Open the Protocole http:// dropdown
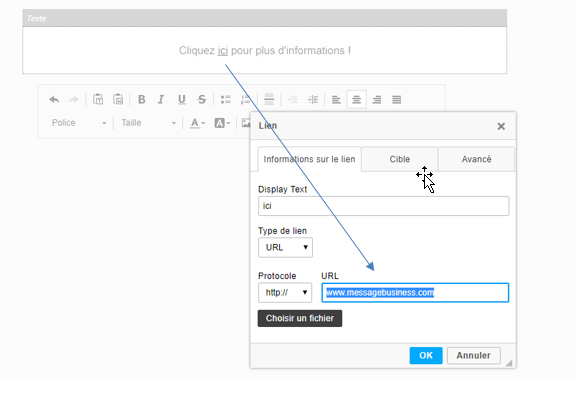Screen dimensions: 575x394 point(285,292)
